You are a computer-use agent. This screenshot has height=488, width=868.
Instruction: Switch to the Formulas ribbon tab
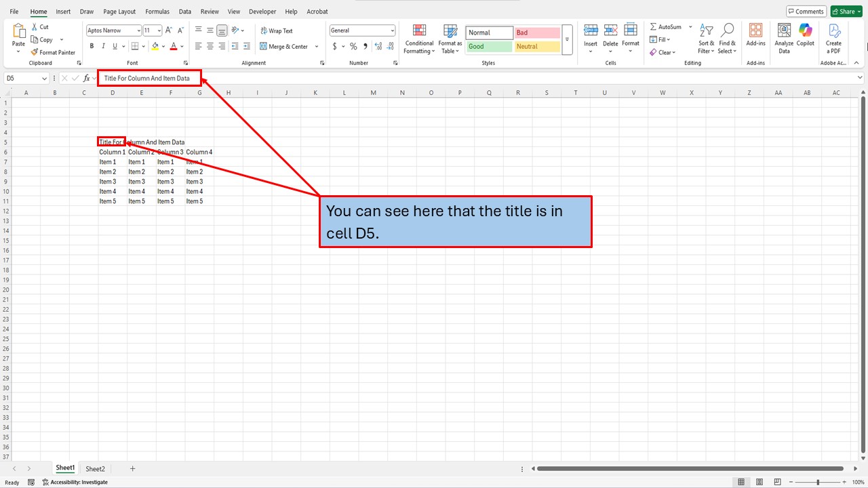(157, 11)
